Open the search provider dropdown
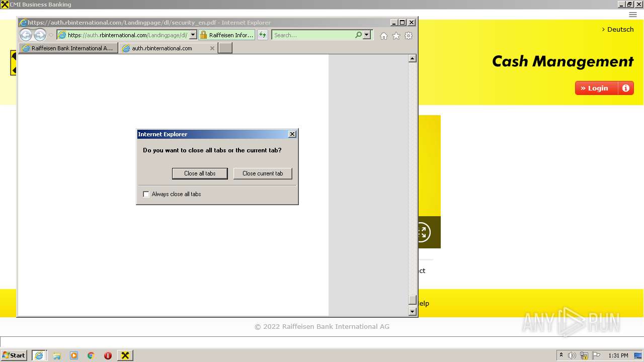The image size is (644, 362). coord(367,35)
